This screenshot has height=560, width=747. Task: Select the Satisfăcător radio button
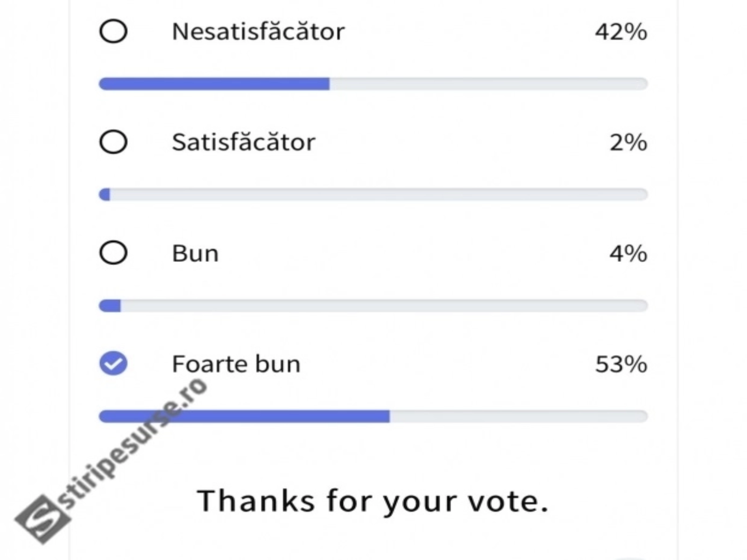tap(113, 142)
